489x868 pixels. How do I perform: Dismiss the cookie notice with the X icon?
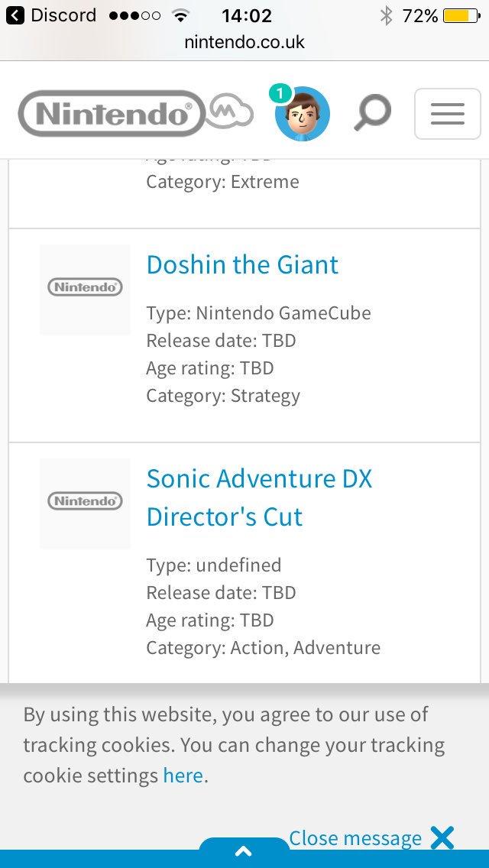pos(443,837)
